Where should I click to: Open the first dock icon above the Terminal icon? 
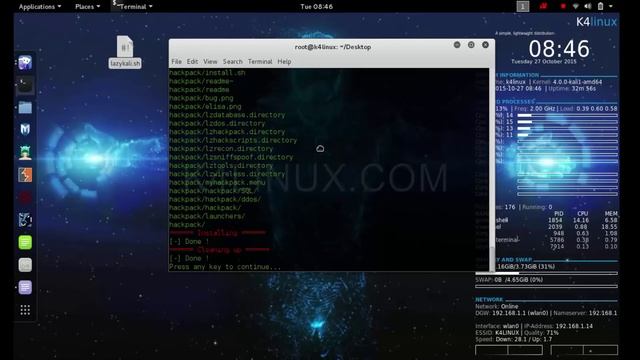(25, 62)
